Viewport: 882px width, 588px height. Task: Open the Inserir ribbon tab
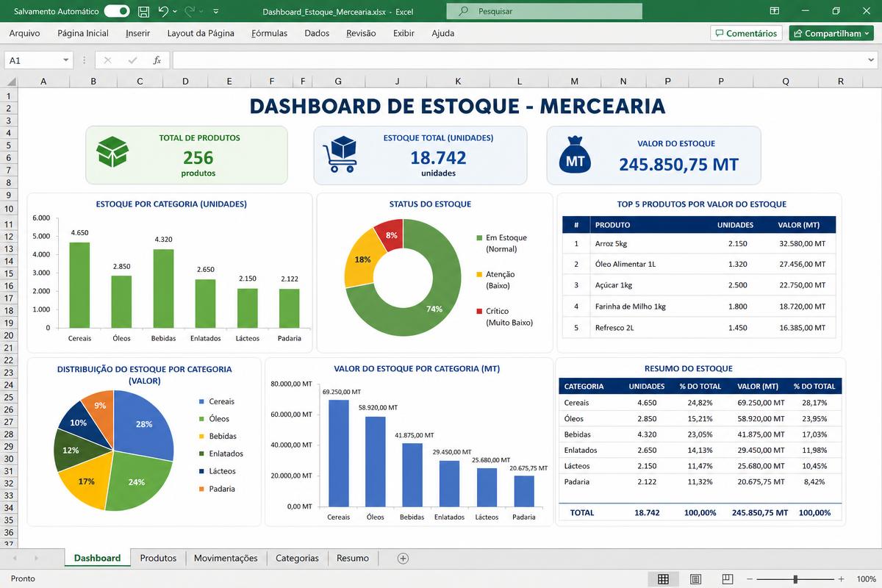(x=137, y=33)
